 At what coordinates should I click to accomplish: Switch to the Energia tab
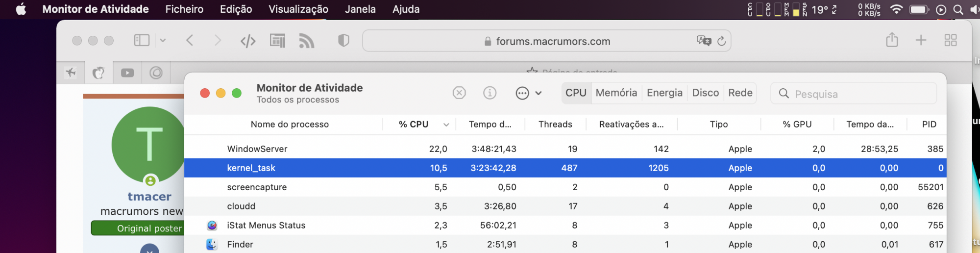(x=664, y=93)
